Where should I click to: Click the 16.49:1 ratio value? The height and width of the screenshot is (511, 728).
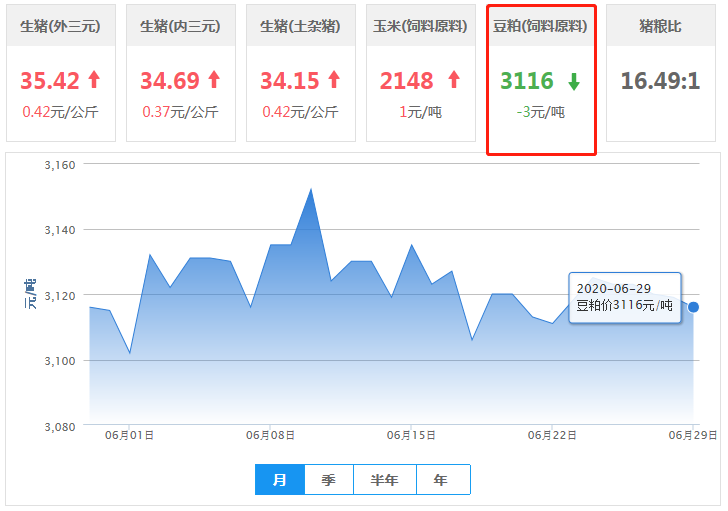tap(660, 80)
